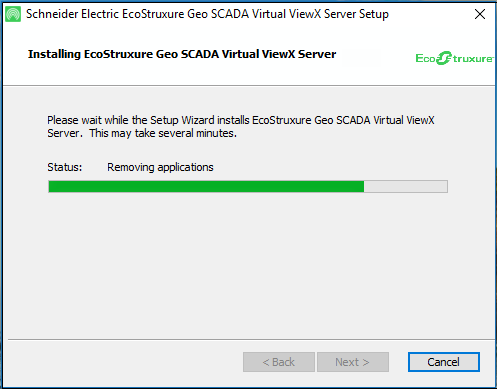The height and width of the screenshot is (389, 497).
Task: Click the greyed-out Back button
Action: [x=279, y=362]
